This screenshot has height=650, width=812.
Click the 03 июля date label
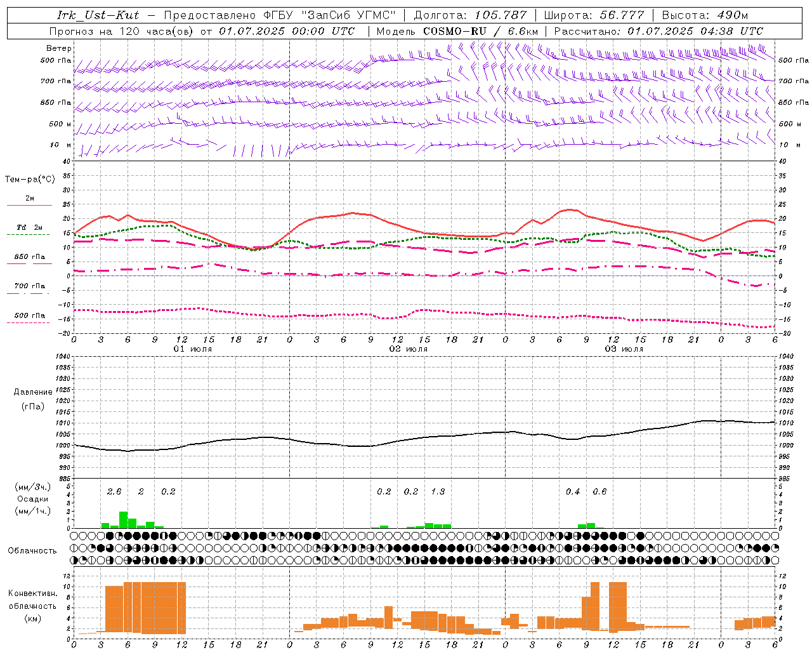pyautogui.click(x=624, y=349)
